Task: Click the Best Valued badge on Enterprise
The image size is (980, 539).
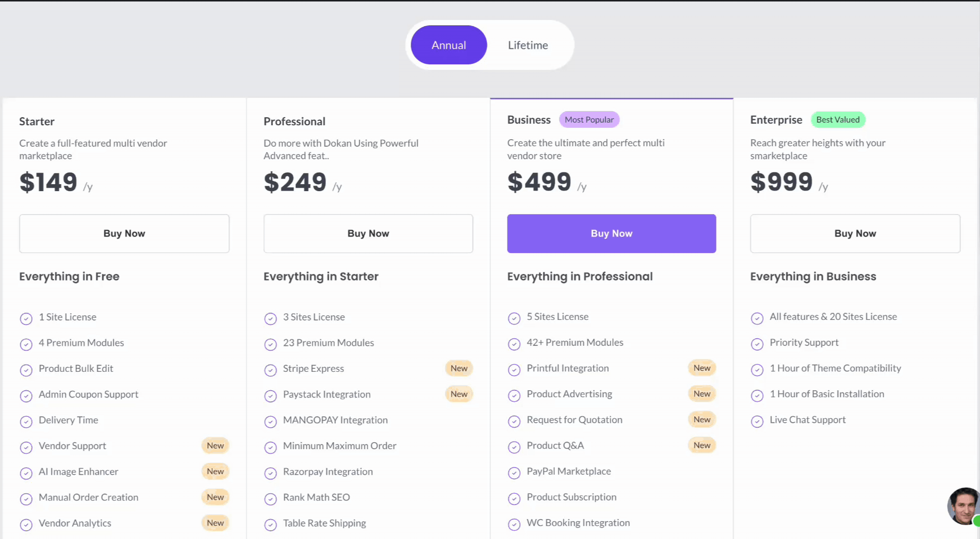Action: point(838,119)
